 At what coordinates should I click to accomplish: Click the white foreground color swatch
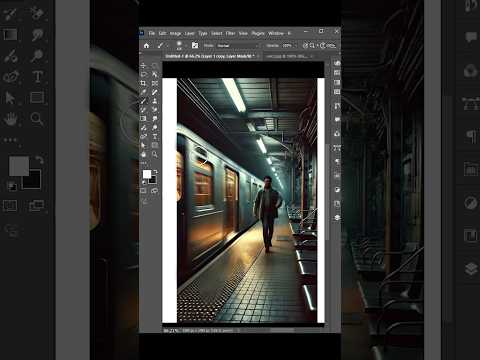coord(147,174)
